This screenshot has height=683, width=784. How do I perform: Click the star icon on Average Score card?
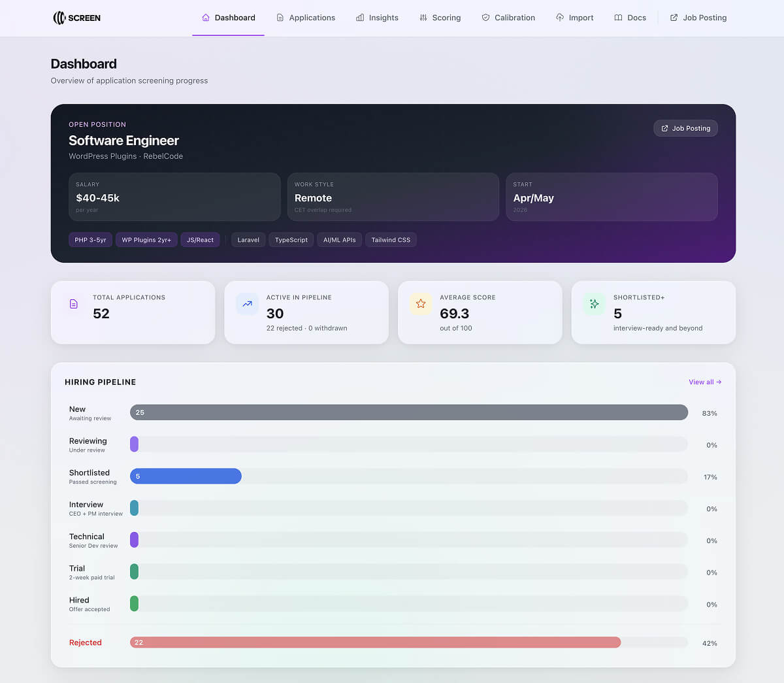point(421,303)
